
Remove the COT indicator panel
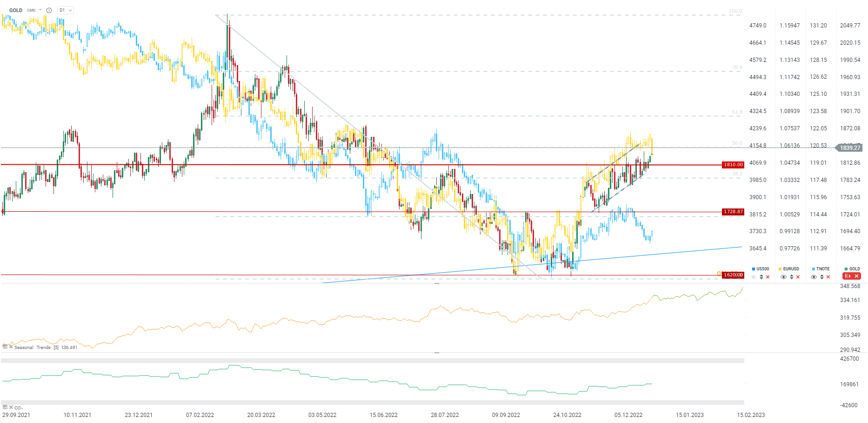coord(11,407)
